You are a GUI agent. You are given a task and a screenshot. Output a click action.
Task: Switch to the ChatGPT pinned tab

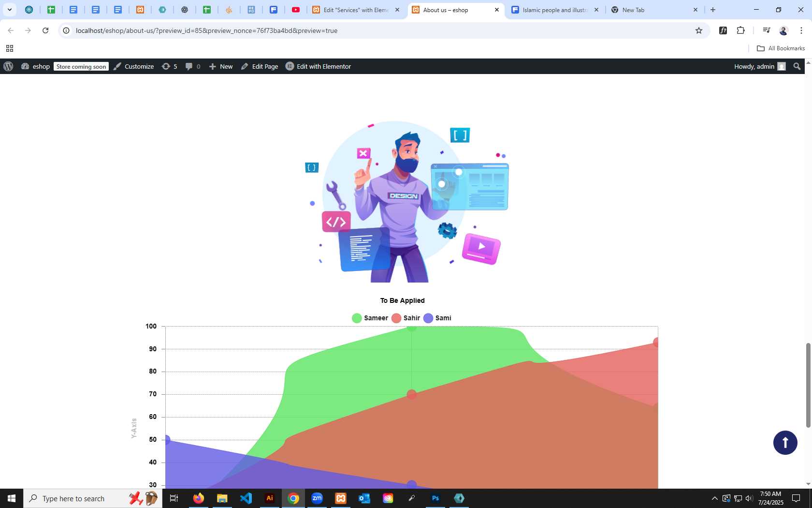click(185, 10)
